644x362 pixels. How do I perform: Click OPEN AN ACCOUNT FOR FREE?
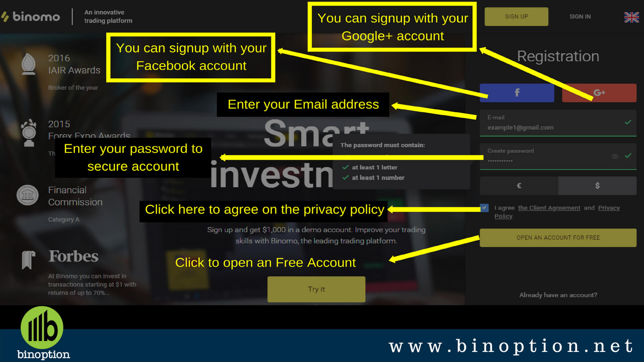558,238
